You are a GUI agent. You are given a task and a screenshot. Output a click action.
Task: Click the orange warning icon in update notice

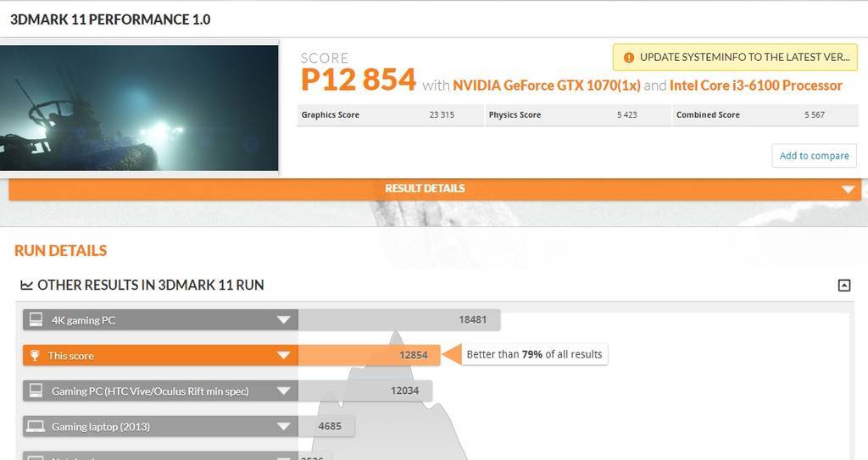tap(628, 58)
